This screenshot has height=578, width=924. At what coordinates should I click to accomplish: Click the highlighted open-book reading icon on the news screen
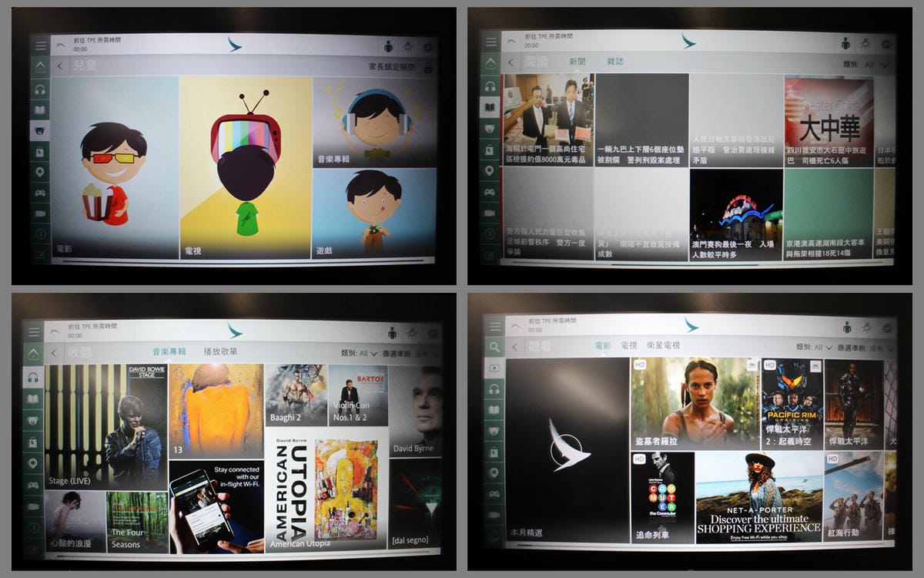click(490, 107)
